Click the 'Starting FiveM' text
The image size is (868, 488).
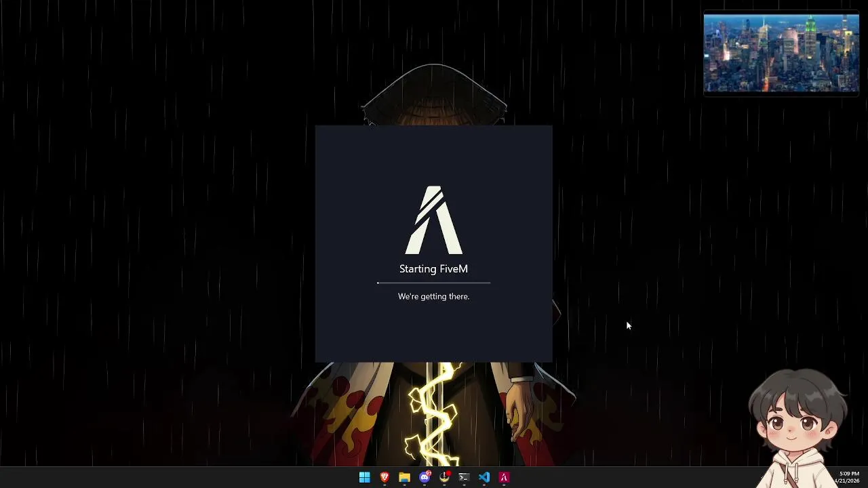coord(433,269)
